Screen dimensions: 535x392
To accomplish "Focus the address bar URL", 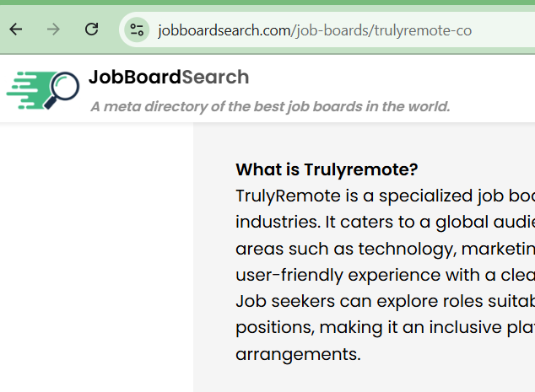I will click(338, 30).
